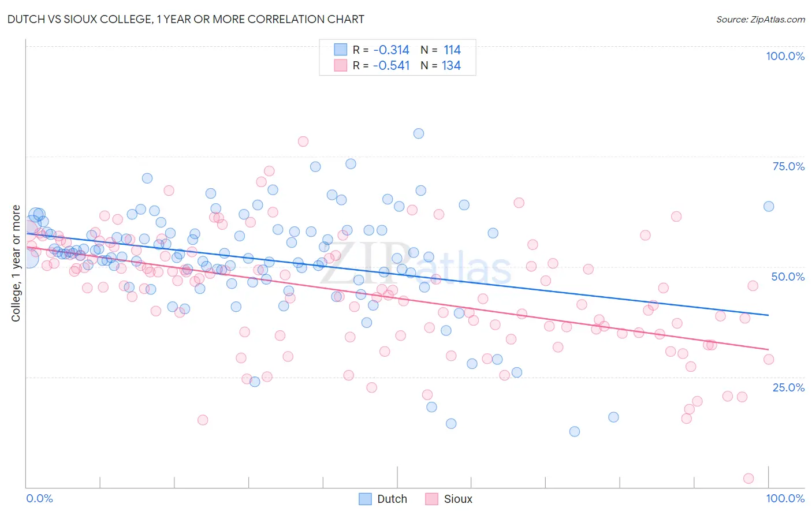The image size is (812, 515).
Task: Click the Sioux legend color swatch at bottom
Action: click(431, 499)
